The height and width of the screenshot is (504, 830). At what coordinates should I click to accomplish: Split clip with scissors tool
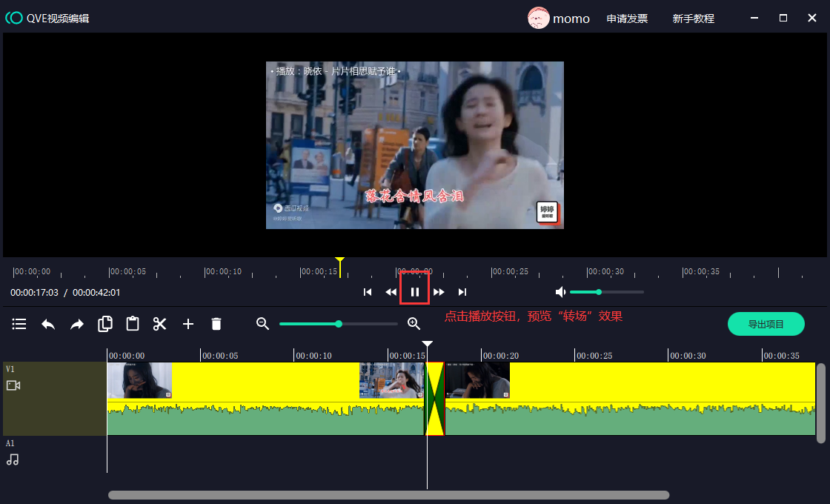[160, 324]
